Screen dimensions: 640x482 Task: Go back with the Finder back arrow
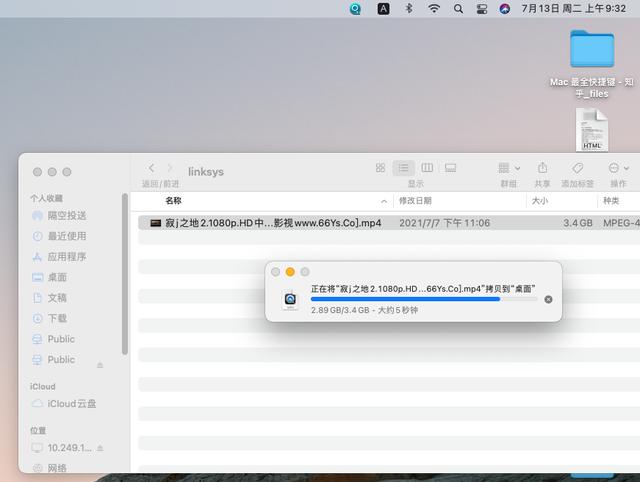151,168
